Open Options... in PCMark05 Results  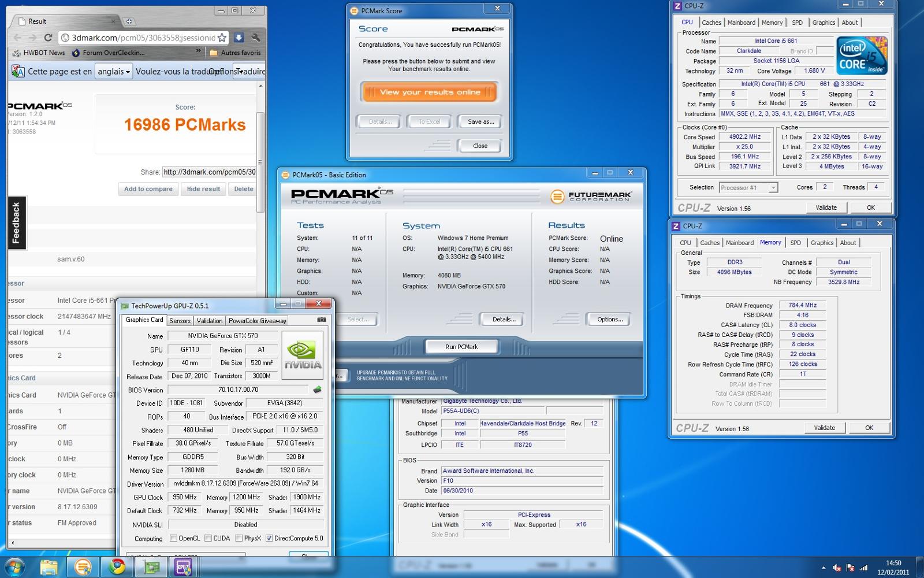click(x=610, y=319)
